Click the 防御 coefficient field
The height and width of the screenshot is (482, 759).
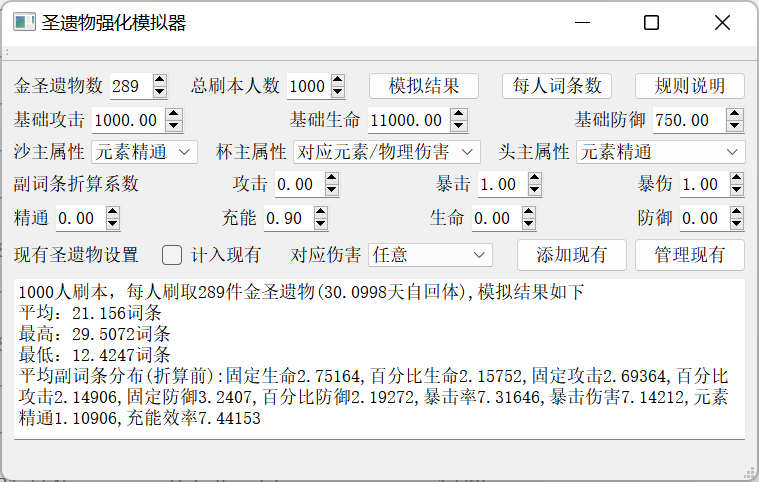[705, 218]
